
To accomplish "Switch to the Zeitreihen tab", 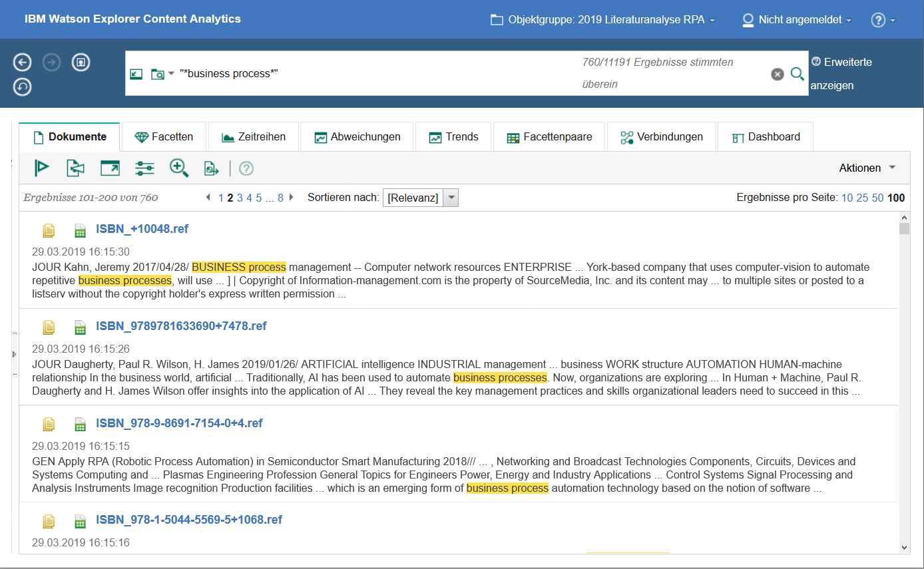I will click(x=253, y=136).
